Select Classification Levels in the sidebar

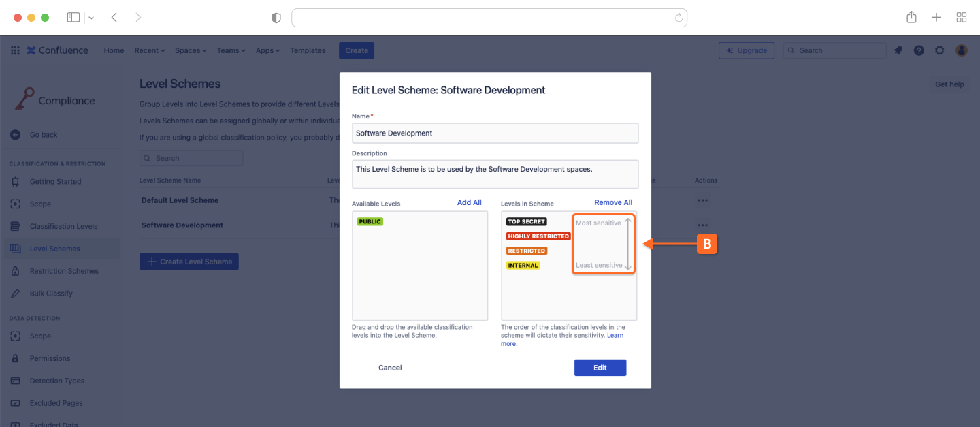[x=63, y=226]
